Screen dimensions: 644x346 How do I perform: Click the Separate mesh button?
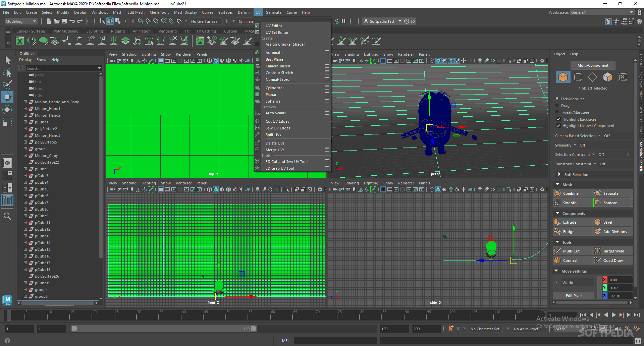pos(613,193)
